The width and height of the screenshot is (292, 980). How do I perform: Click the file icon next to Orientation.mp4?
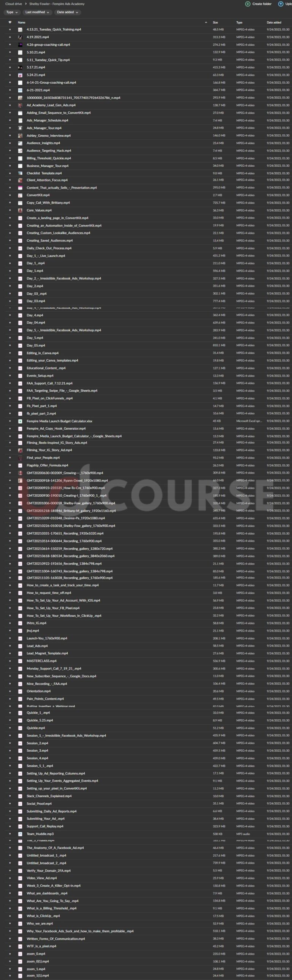20,691
